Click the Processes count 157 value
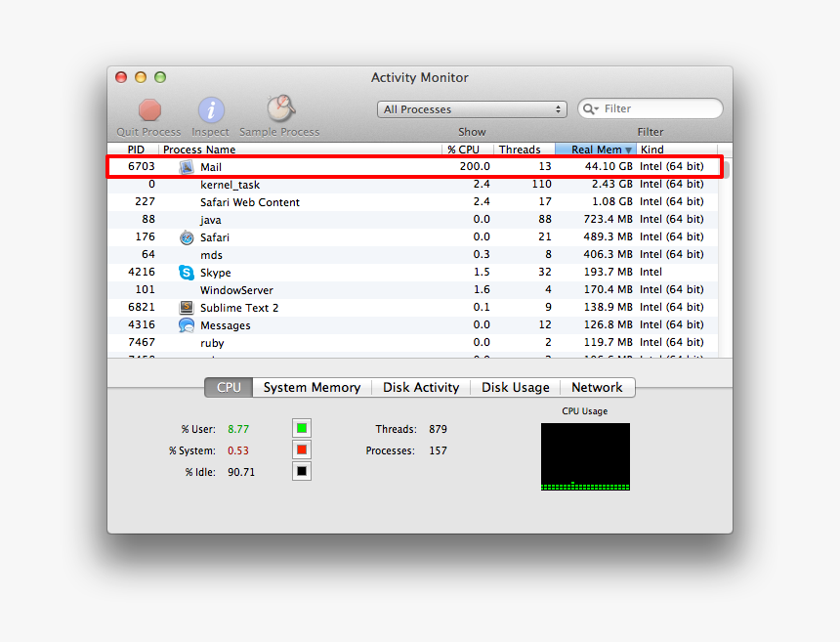Screen dimensions: 840x642 point(438,450)
